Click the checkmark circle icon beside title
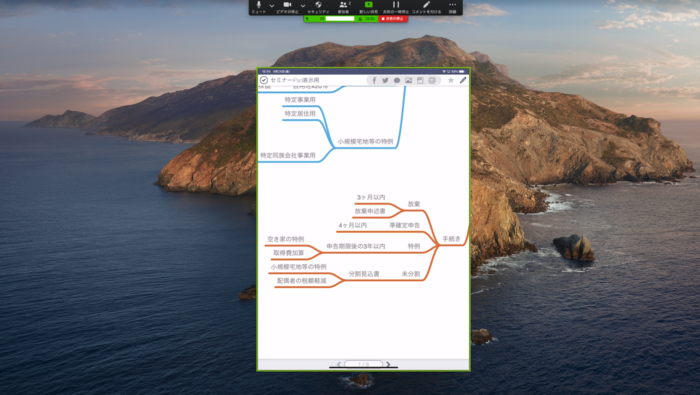 tap(264, 80)
